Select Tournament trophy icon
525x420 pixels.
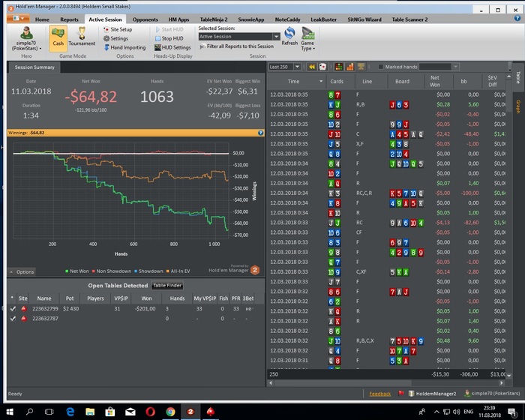tap(82, 34)
